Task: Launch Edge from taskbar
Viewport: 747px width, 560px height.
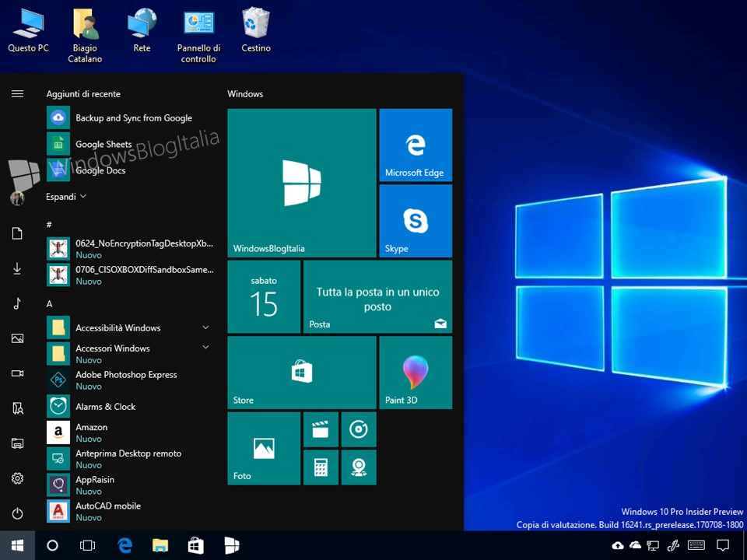Action: pyautogui.click(x=124, y=545)
